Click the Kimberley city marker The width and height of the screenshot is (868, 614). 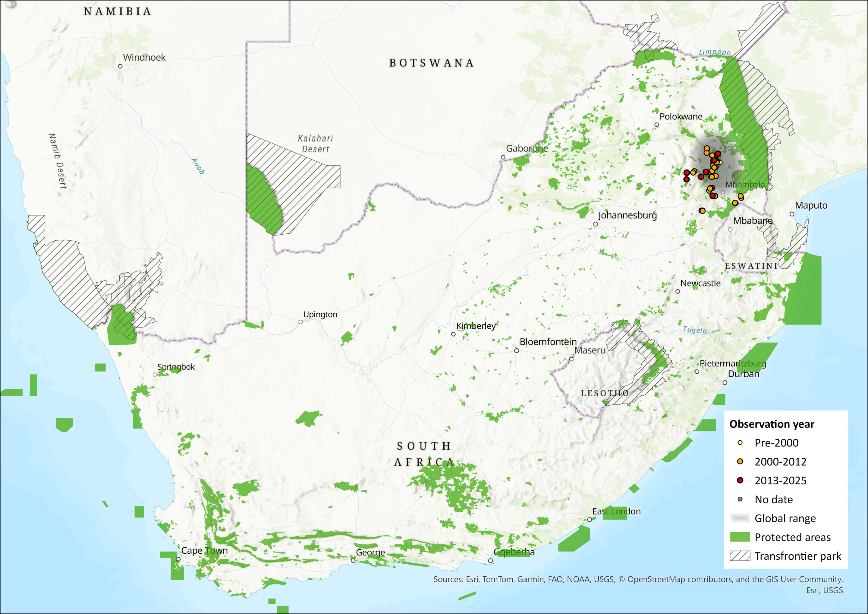point(453,334)
